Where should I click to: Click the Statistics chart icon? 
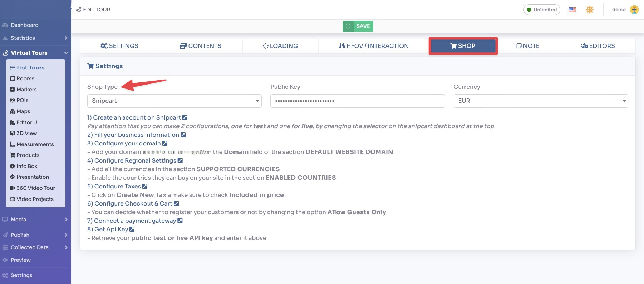5,38
